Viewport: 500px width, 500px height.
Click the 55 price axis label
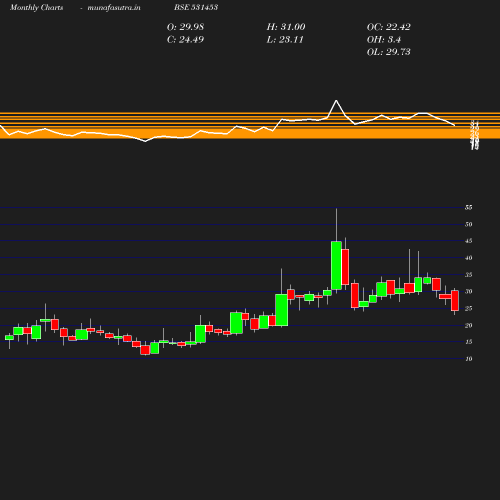pyautogui.click(x=469, y=208)
